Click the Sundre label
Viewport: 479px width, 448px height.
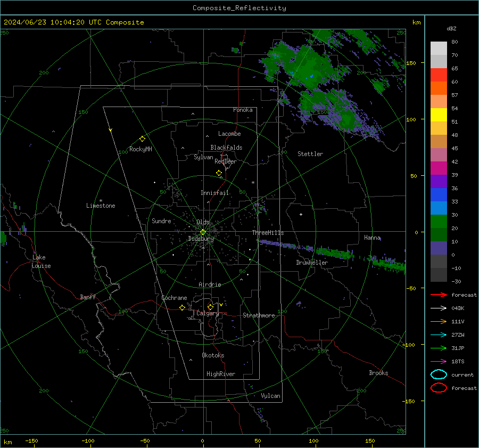161,221
